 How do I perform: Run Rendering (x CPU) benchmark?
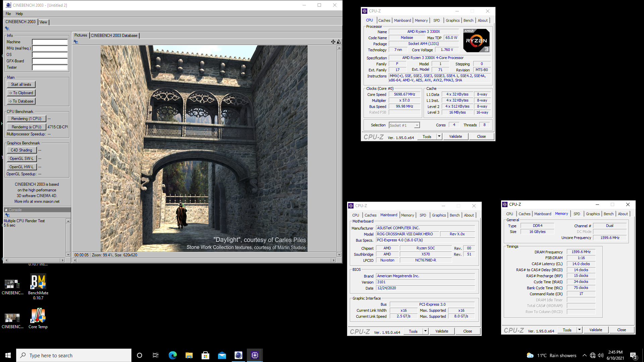point(26,127)
